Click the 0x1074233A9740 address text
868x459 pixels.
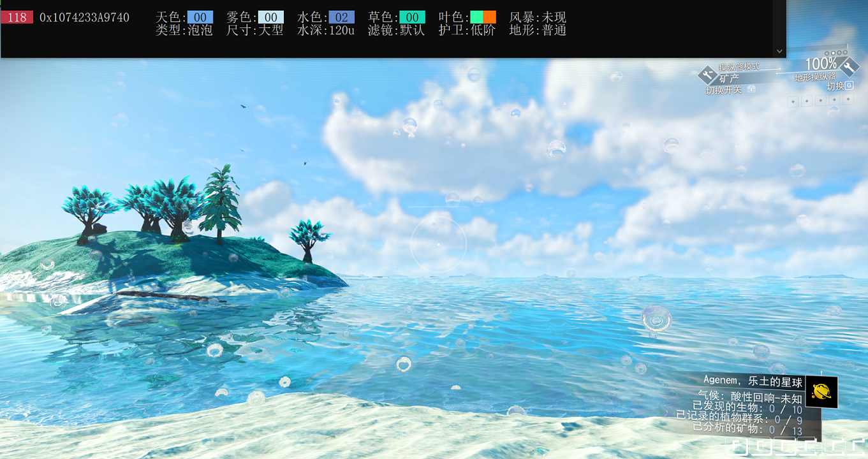coord(84,17)
